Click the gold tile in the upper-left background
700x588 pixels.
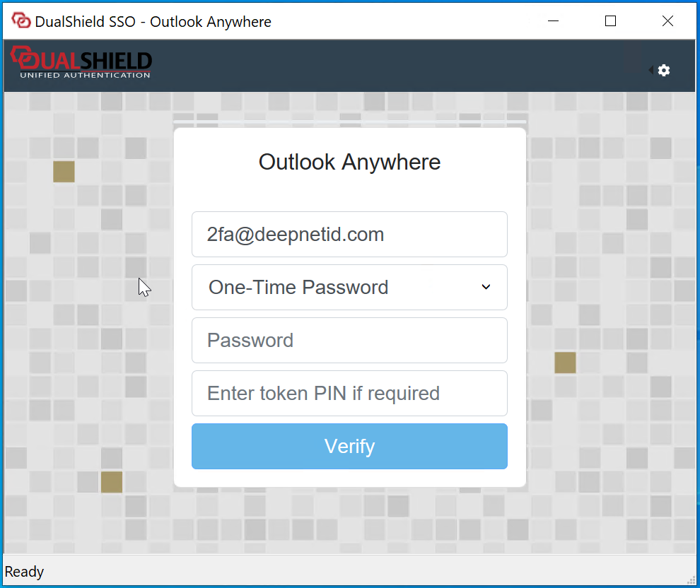tap(64, 172)
